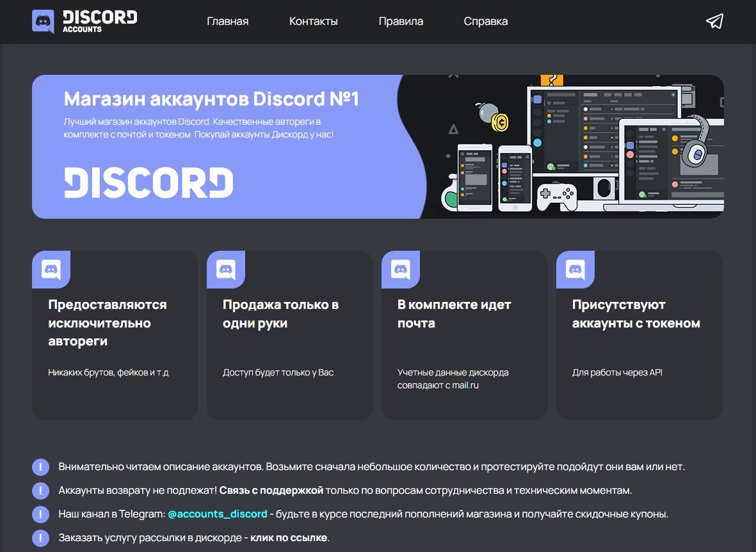Click the banner heading 'Магазин аккаунтов Discord №1'
This screenshot has height=552, width=756.
coord(212,99)
